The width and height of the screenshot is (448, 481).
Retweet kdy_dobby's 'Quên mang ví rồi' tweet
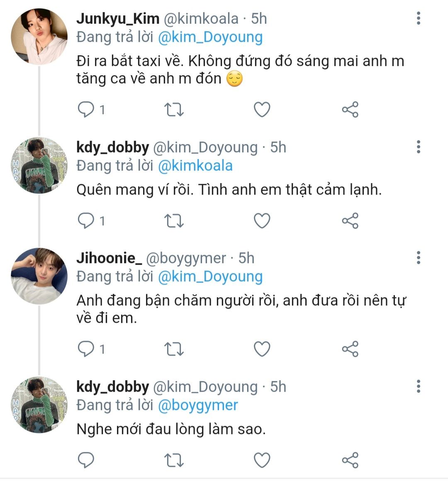[x=174, y=221]
